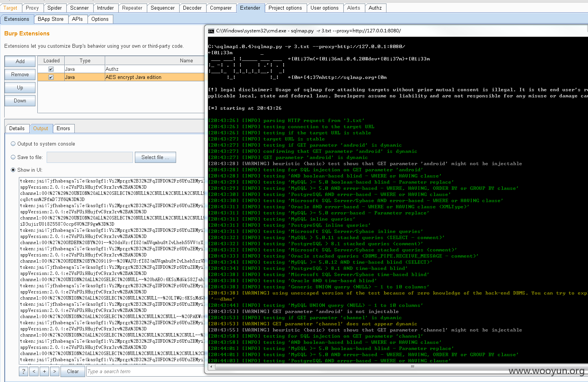Switch to the Spider tab
This screenshot has width=588, height=382.
(55, 8)
